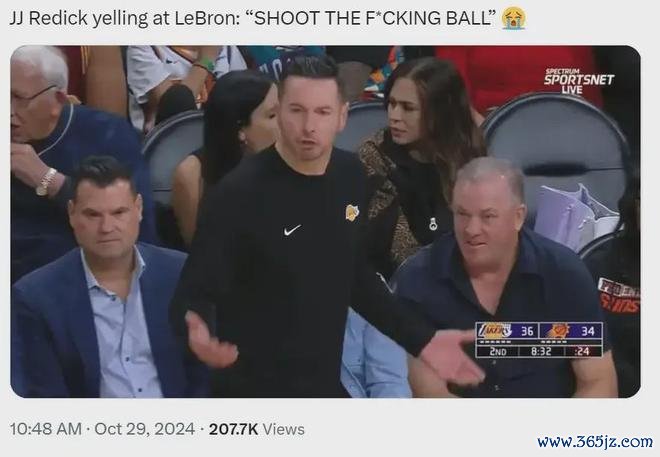This screenshot has height=457, width=660.
Task: Click the Suns logo on the scoreboard
Action: [x=556, y=331]
